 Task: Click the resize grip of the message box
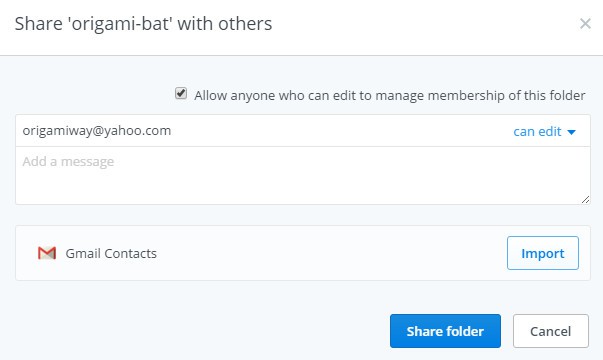585,199
